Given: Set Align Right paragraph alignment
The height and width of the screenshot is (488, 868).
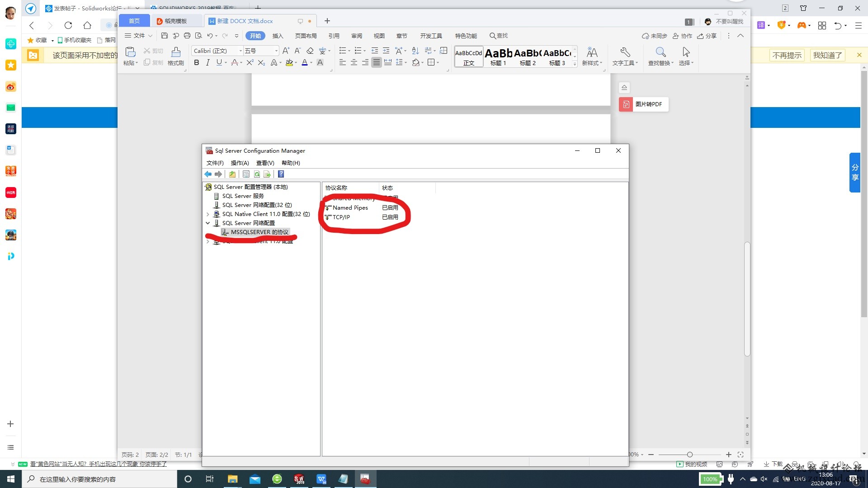Looking at the screenshot, I should click(x=365, y=63).
